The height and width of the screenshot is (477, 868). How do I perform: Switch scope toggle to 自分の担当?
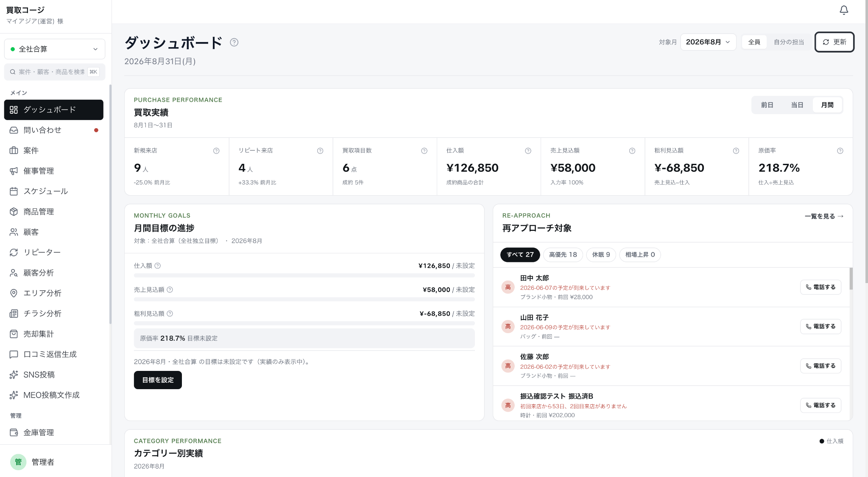pyautogui.click(x=789, y=42)
